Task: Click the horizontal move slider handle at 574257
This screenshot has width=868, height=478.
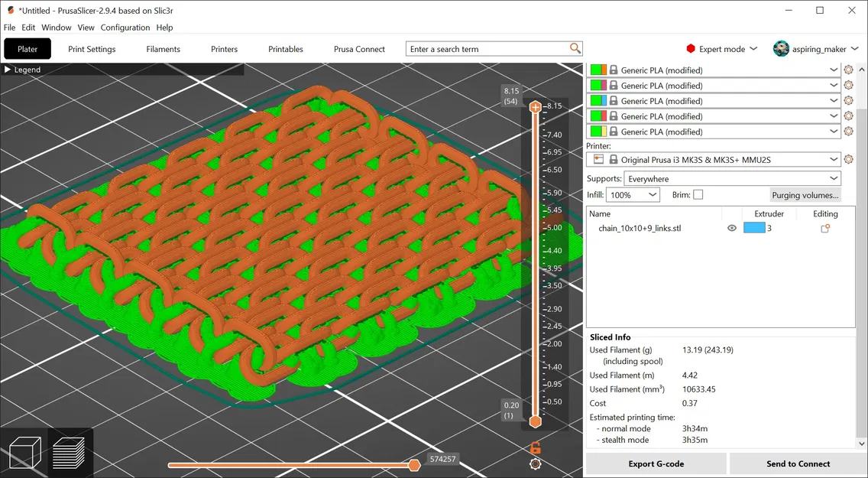Action: point(414,465)
